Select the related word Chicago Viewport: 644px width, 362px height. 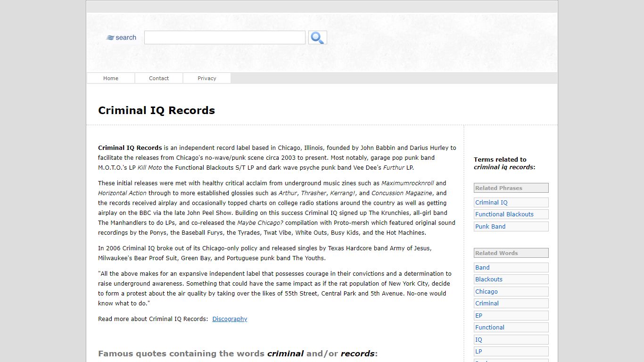coord(511,292)
